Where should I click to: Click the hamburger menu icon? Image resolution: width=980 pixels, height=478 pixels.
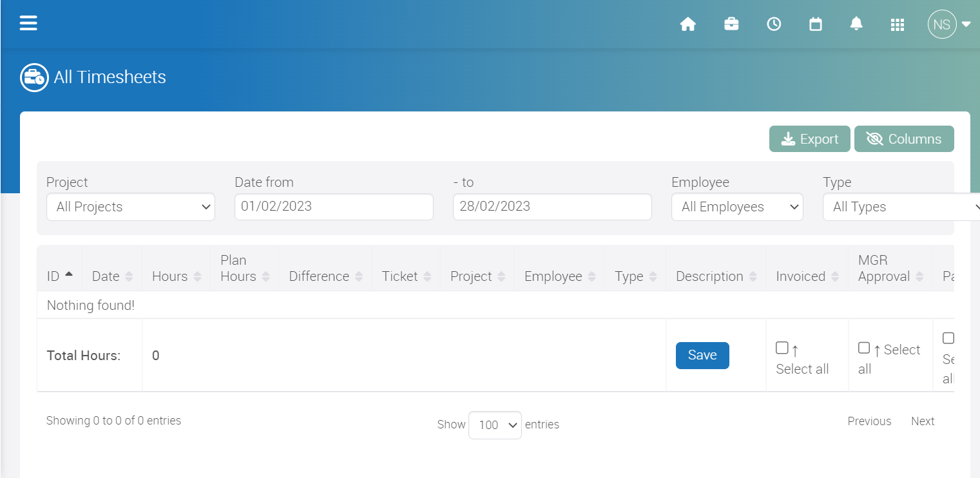[x=28, y=23]
